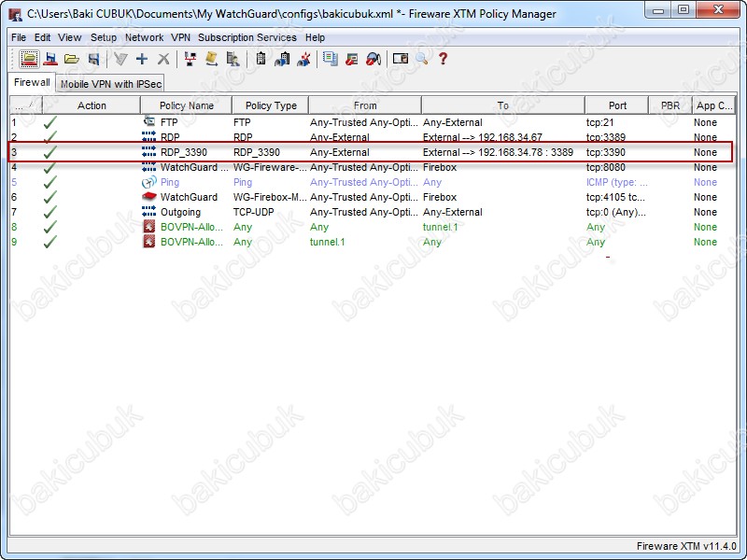747x560 pixels.
Task: Click the magnifying glass find icon
Action: tap(422, 59)
